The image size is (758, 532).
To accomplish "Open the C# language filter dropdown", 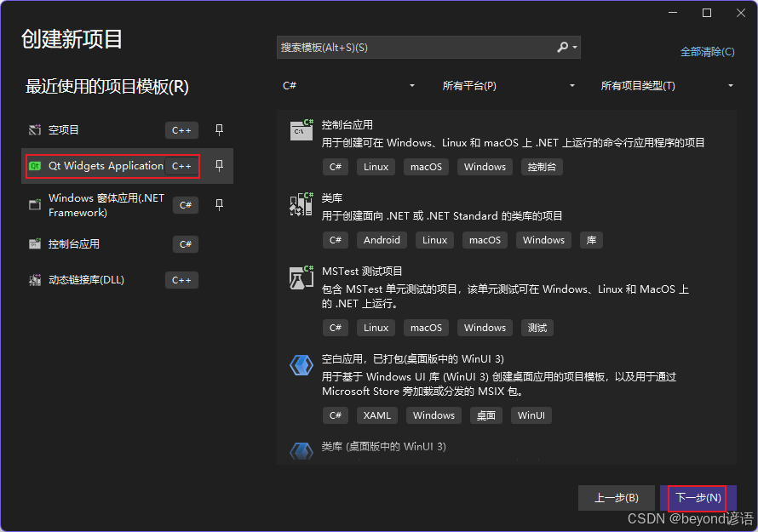I will [348, 86].
